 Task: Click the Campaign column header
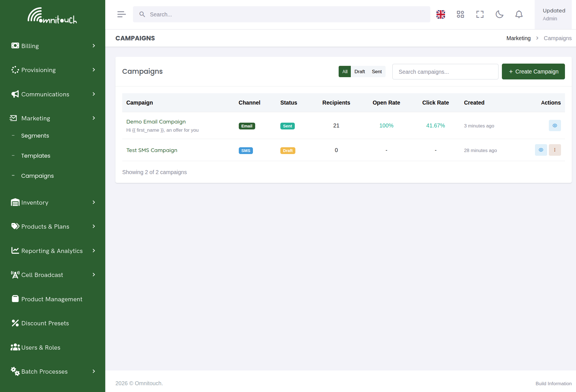[139, 103]
